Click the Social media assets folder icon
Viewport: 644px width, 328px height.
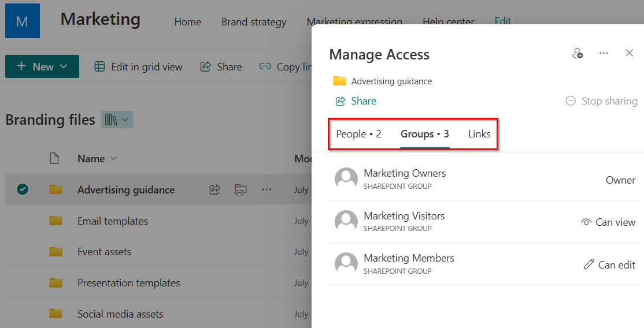(56, 314)
